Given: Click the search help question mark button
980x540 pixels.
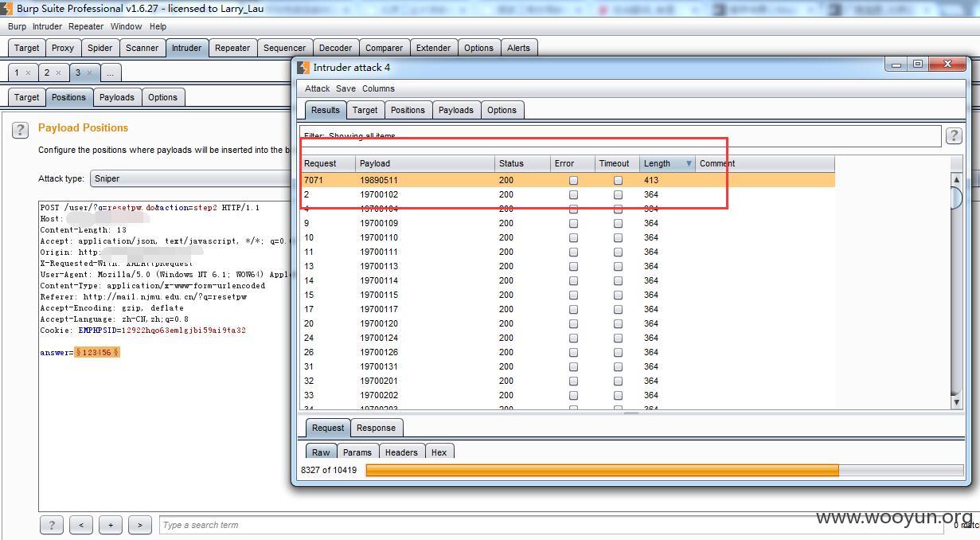Looking at the screenshot, I should (x=52, y=525).
